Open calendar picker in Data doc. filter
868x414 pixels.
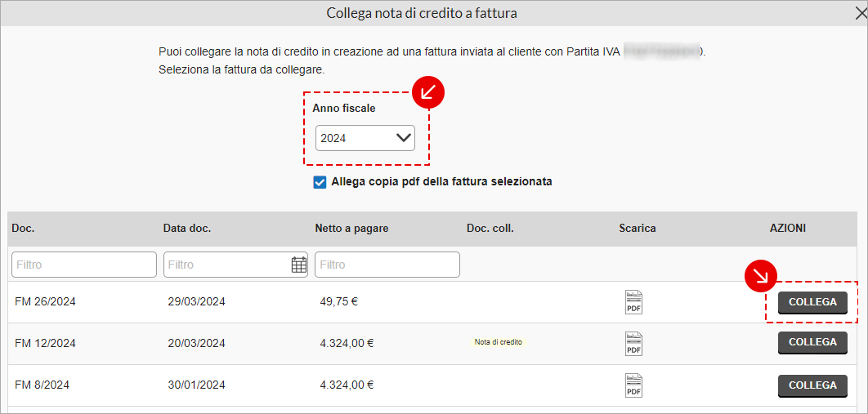pos(299,265)
